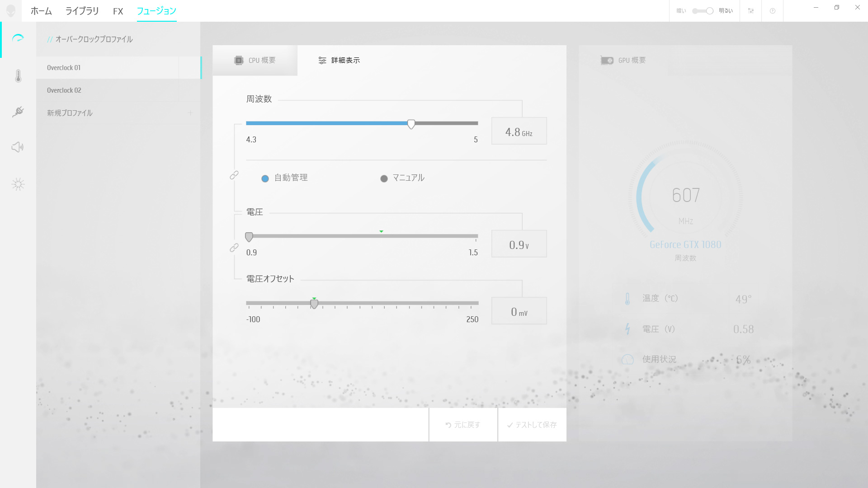This screenshot has height=488, width=868.
Task: Select the 自動管理 radio option
Action: [x=265, y=178]
